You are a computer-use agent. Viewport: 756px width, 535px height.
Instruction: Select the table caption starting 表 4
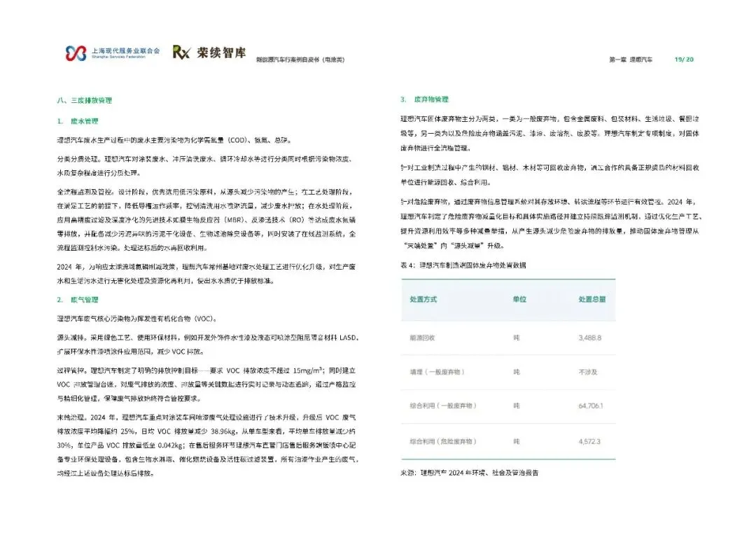(x=463, y=265)
